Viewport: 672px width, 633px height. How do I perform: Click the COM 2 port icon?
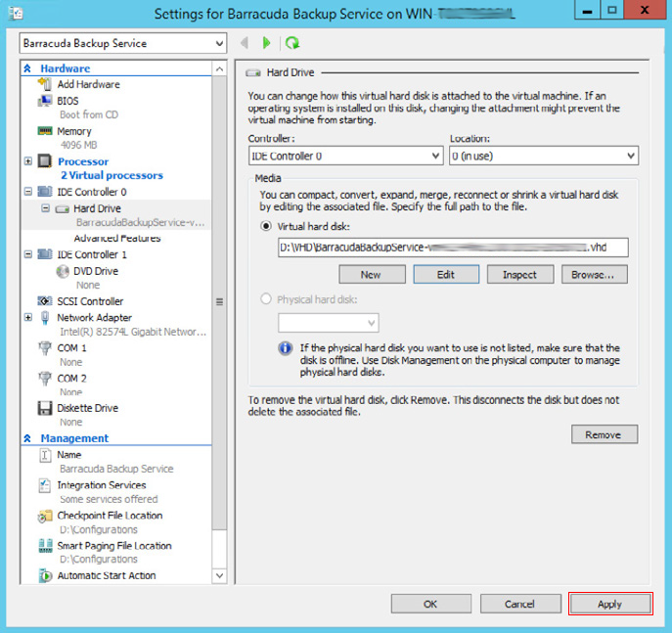45,378
